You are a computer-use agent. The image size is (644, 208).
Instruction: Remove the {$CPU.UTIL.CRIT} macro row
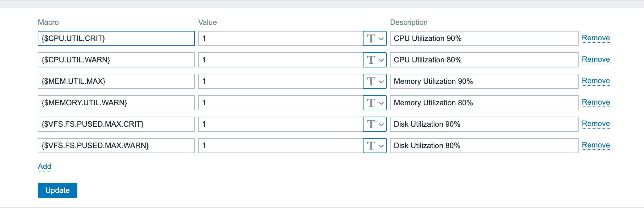point(596,38)
